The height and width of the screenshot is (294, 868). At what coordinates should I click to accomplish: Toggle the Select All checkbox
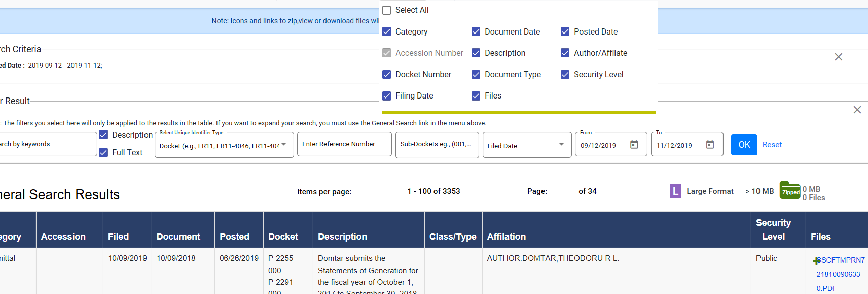click(387, 10)
